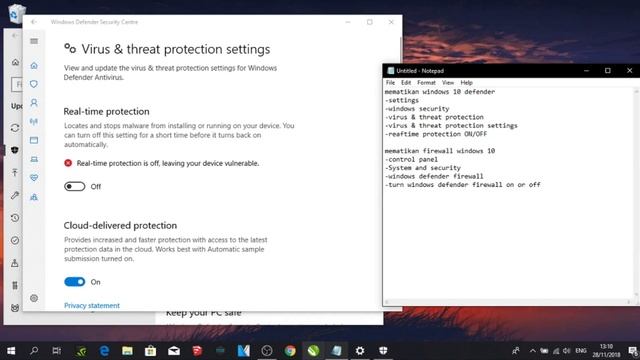Click in Notepad line 'mematikan firewall windows 10'

point(440,151)
